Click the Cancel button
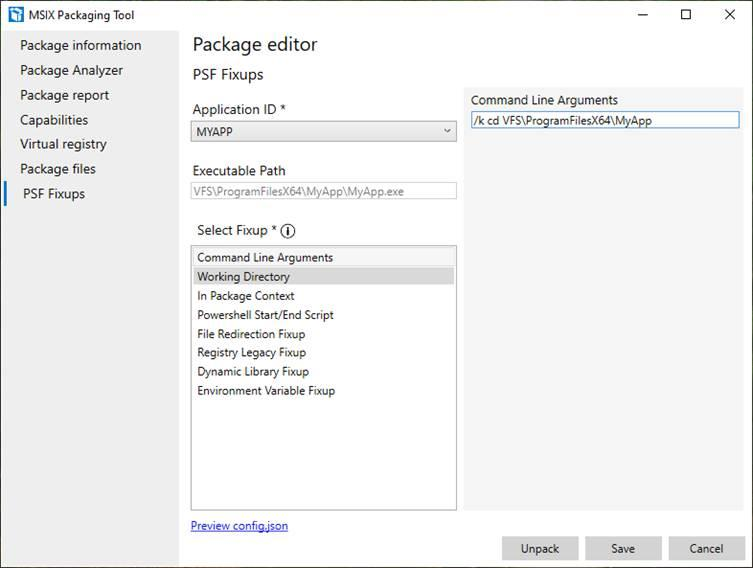The height and width of the screenshot is (568, 753). (x=706, y=548)
